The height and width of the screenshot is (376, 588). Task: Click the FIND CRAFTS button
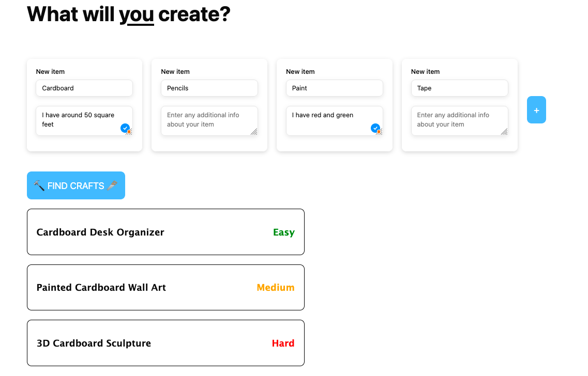point(76,185)
